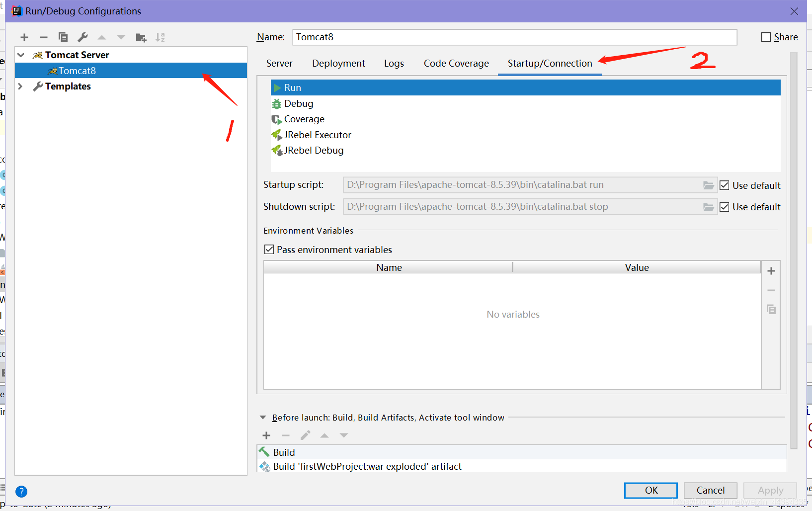This screenshot has width=812, height=511.
Task: Select Build 'firstWebProject:war exploded' artifact task
Action: click(522, 466)
